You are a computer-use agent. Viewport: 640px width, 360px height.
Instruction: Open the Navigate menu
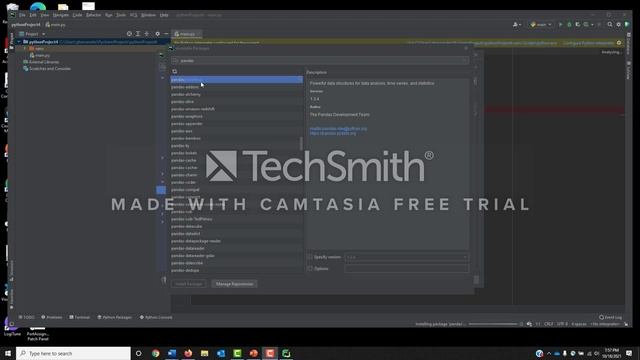[60, 15]
